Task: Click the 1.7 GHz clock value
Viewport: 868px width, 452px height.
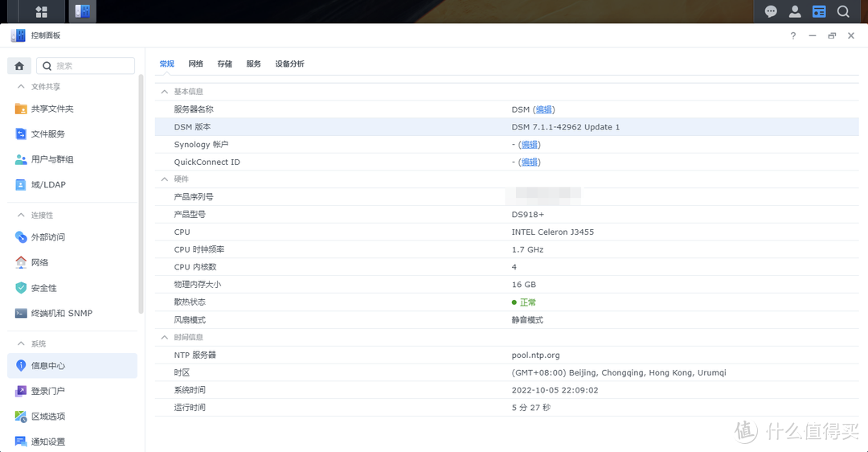Action: tap(527, 250)
